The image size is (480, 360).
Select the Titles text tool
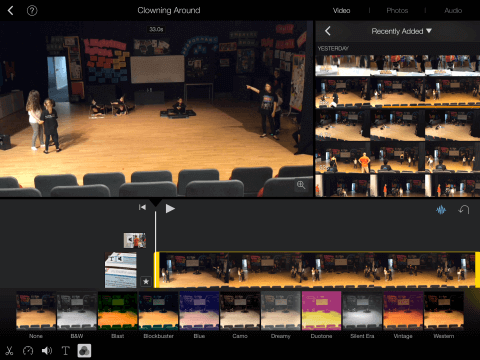[66, 351]
